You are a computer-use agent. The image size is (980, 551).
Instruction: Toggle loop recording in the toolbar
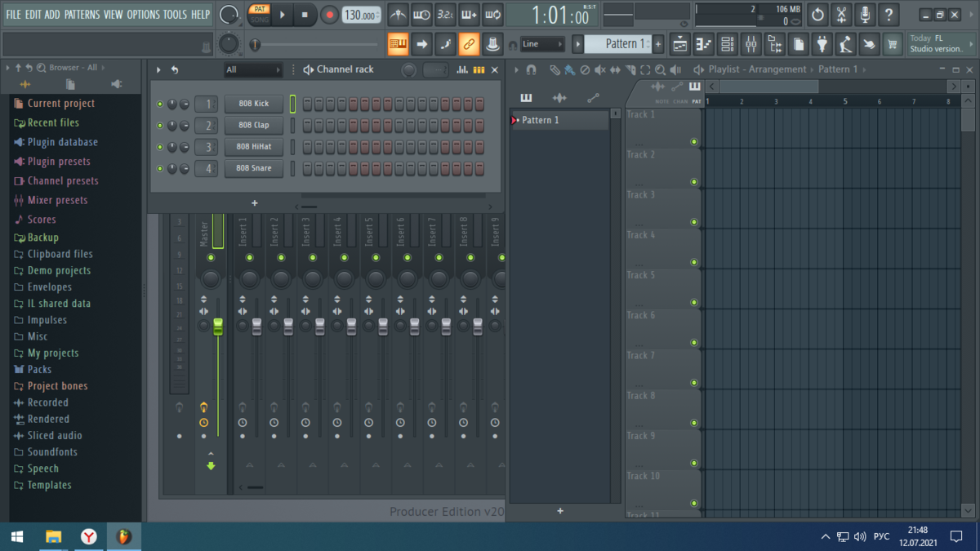point(492,15)
